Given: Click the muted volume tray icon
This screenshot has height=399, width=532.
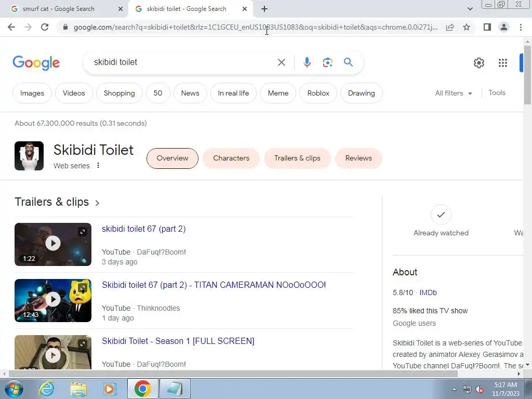Looking at the screenshot, I should pyautogui.click(x=479, y=389).
